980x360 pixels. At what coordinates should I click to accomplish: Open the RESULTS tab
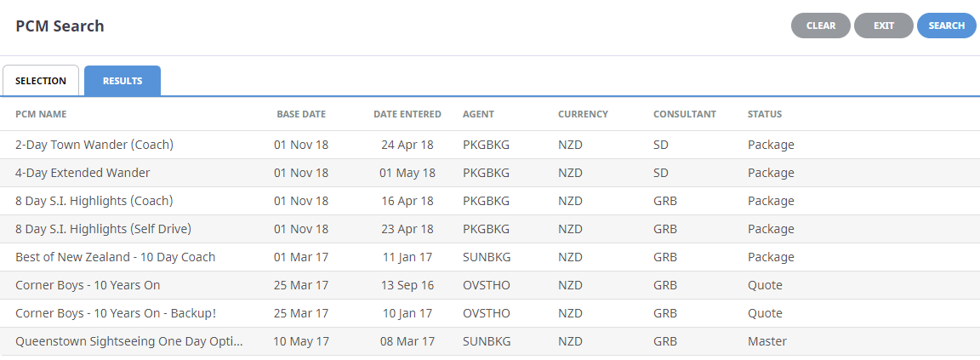coord(122,81)
